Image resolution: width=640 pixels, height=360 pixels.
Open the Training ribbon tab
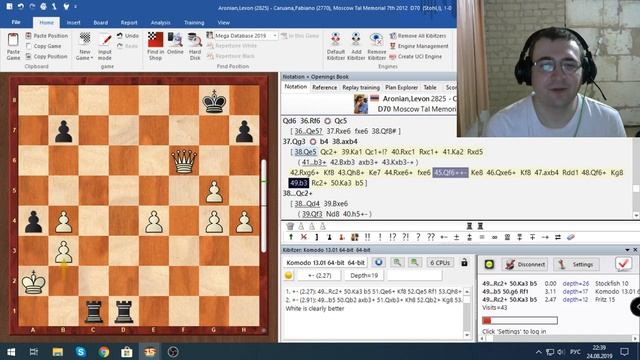click(x=194, y=23)
